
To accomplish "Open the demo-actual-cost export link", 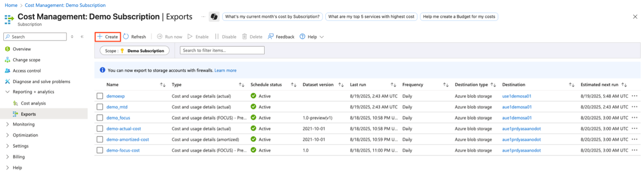I will click(x=124, y=129).
